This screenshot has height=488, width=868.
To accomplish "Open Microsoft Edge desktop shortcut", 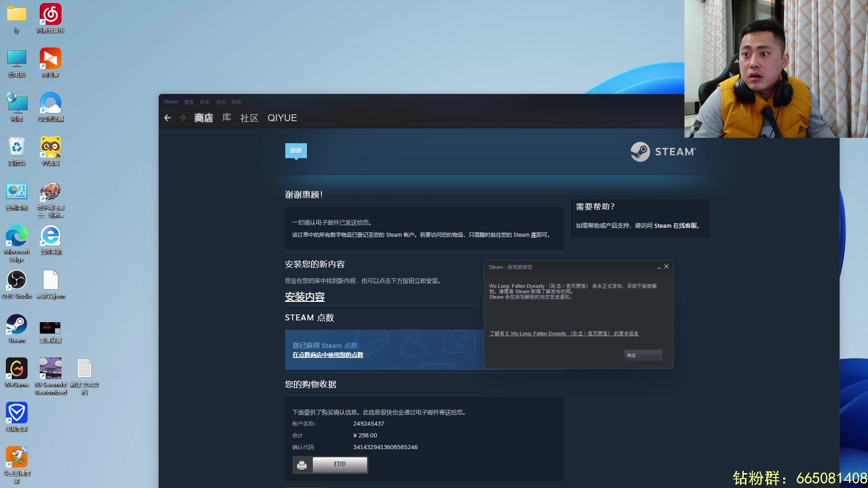I will 17,244.
